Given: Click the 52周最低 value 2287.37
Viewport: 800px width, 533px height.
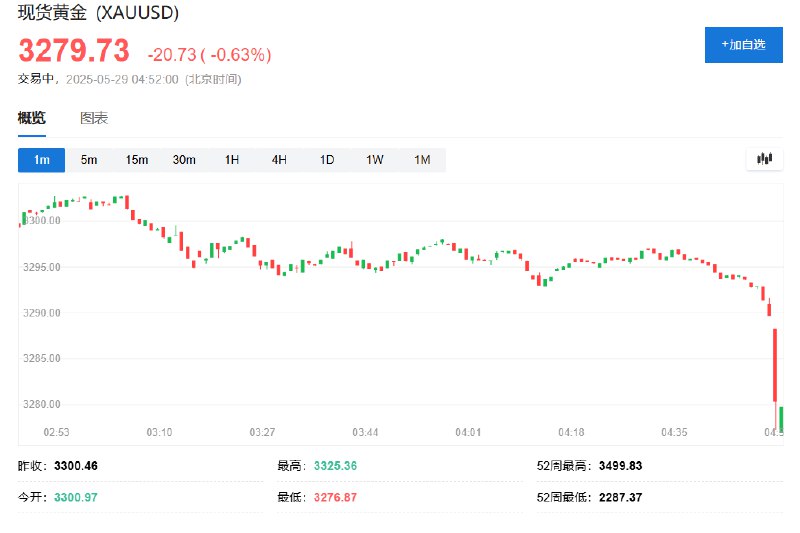Looking at the screenshot, I should (x=620, y=497).
